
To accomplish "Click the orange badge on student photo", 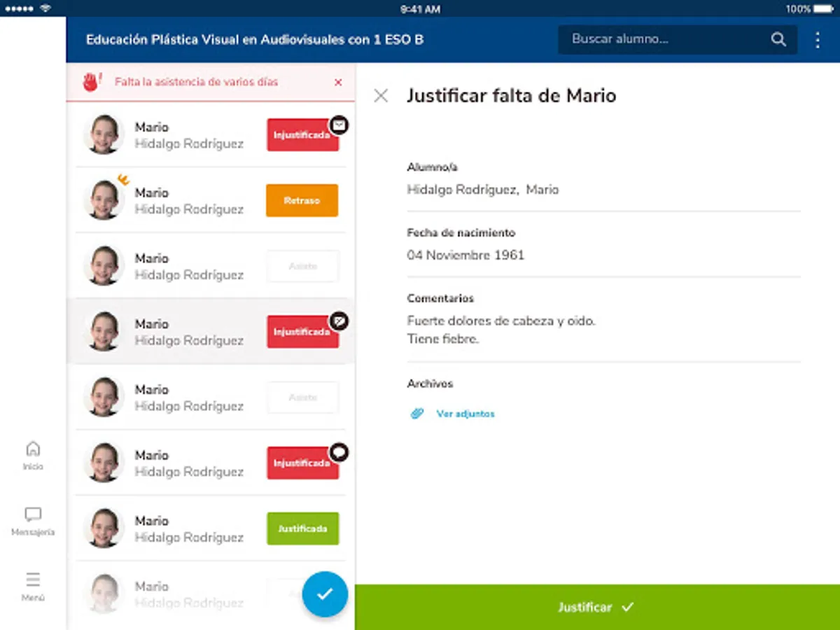I will click(x=123, y=180).
